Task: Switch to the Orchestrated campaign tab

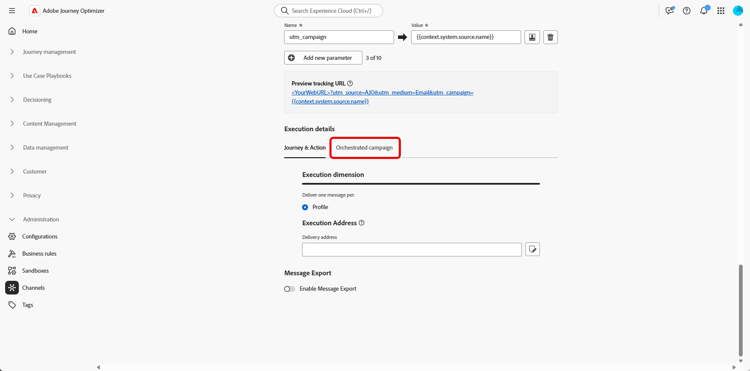Action: [364, 148]
